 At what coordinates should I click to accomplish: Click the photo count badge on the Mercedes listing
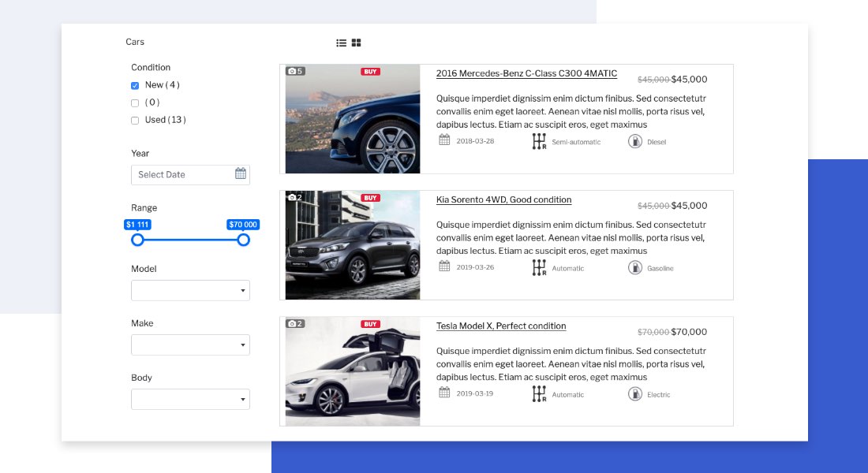[x=296, y=70]
